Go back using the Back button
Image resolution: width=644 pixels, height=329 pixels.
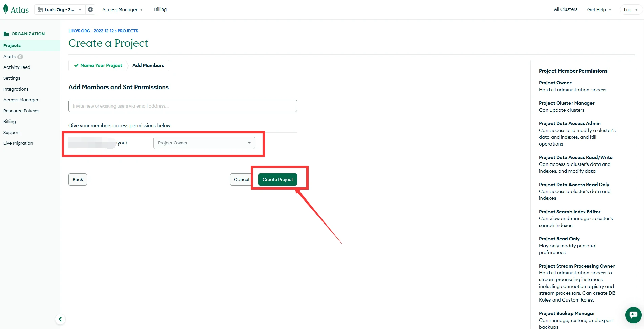click(x=78, y=179)
